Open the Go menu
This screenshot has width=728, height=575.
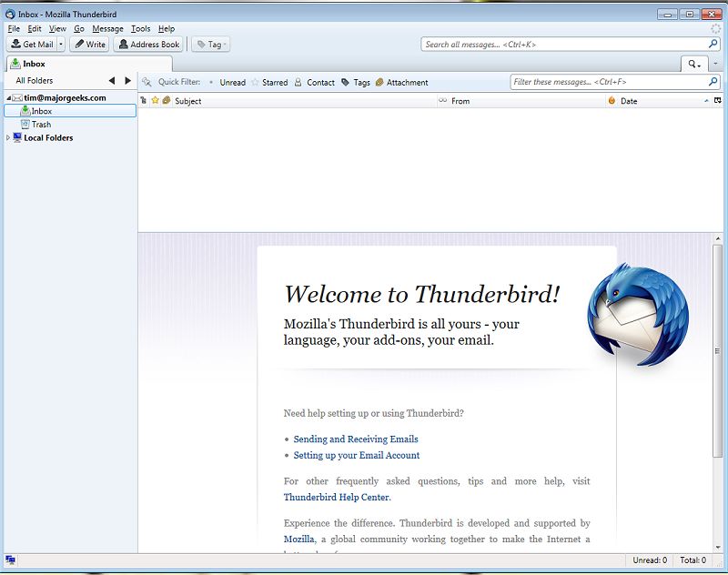coord(79,29)
